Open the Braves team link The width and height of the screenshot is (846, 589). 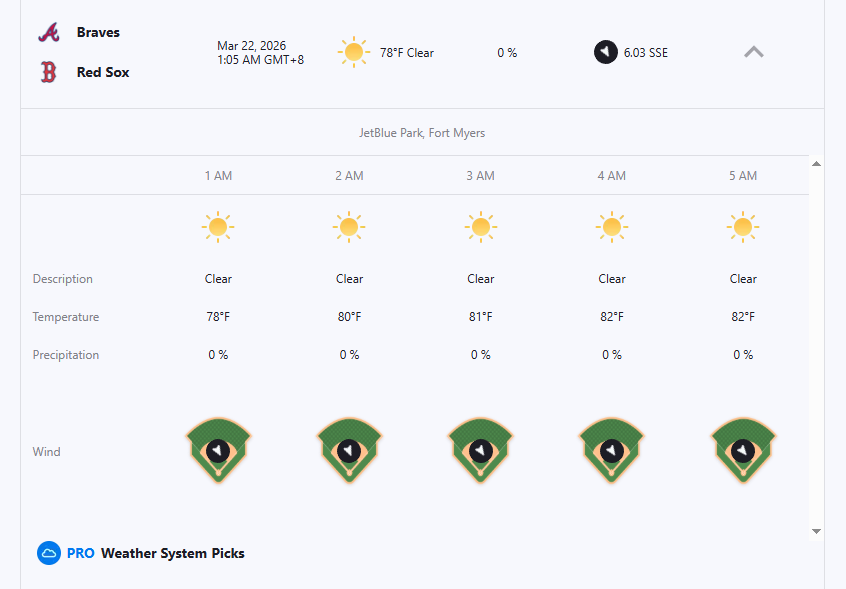pyautogui.click(x=98, y=32)
